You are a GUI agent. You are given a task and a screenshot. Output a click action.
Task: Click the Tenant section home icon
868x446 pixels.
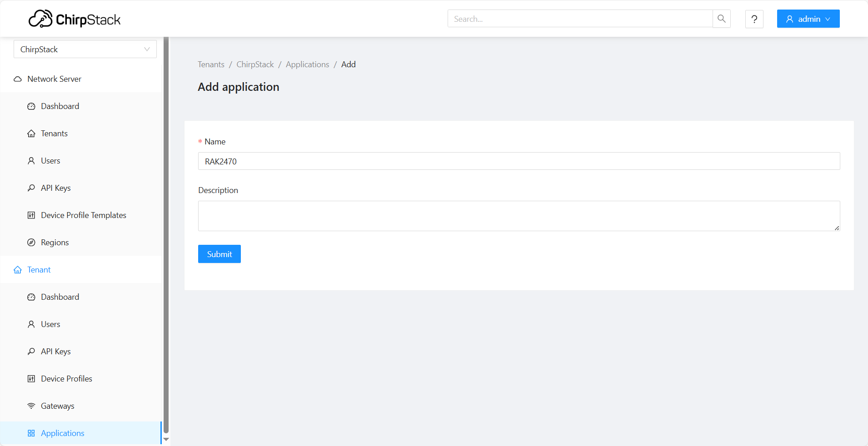[18, 270]
